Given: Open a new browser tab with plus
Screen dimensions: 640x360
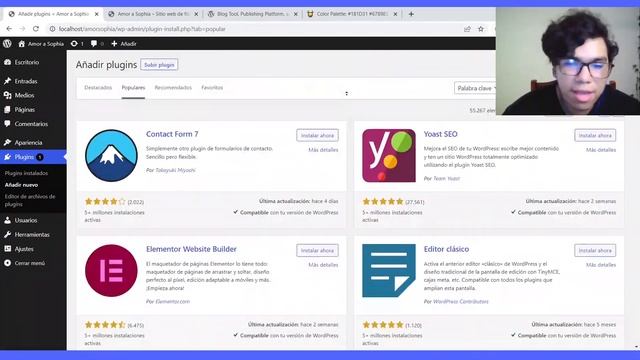Looking at the screenshot, I should (411, 14).
